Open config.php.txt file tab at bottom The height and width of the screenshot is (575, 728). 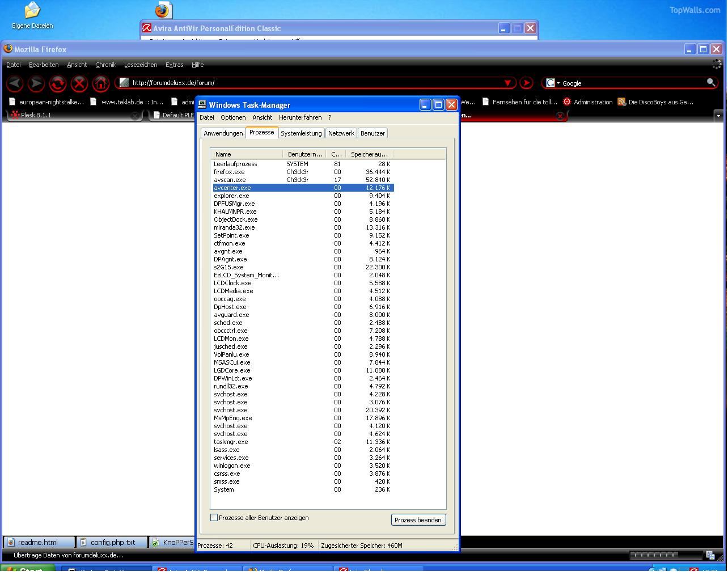tap(112, 542)
